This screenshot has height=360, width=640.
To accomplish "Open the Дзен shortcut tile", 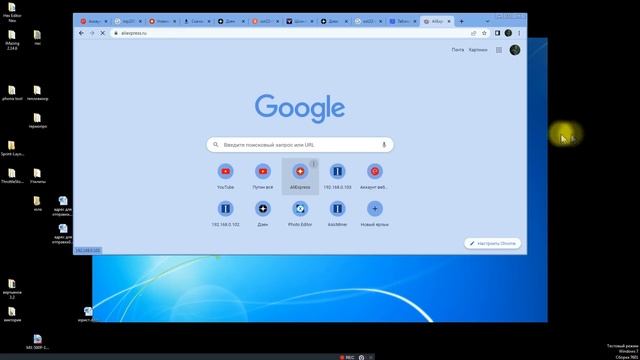I will [263, 213].
